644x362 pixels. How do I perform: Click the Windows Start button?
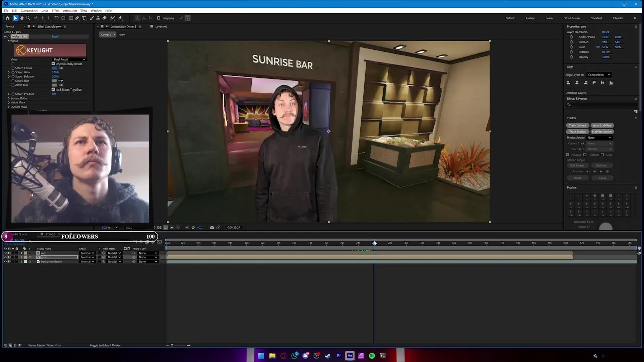tap(261, 356)
